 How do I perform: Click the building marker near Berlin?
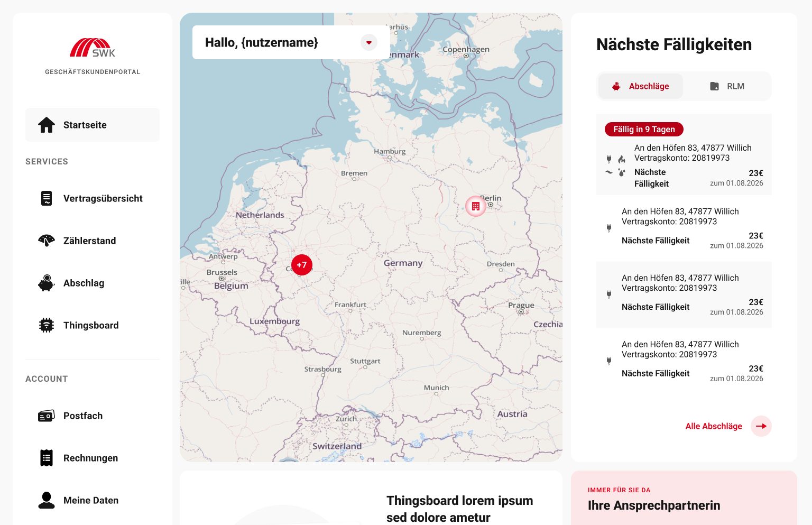coord(476,206)
